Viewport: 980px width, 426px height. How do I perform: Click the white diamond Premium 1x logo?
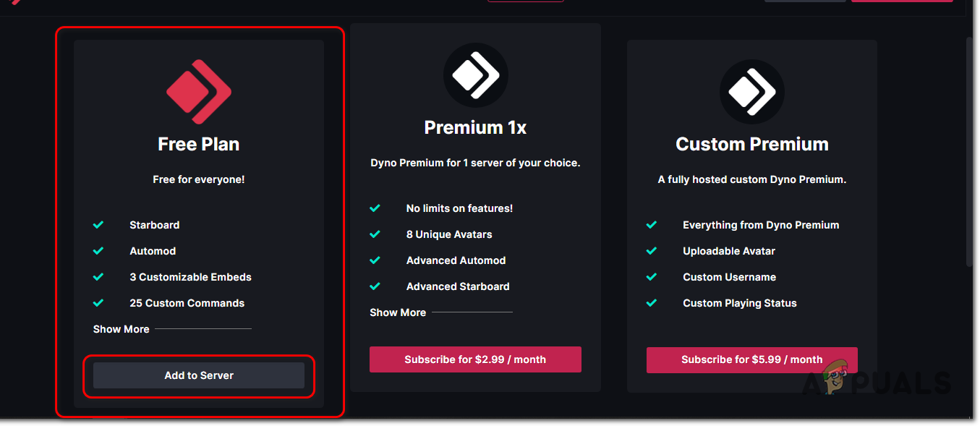pyautogui.click(x=474, y=74)
